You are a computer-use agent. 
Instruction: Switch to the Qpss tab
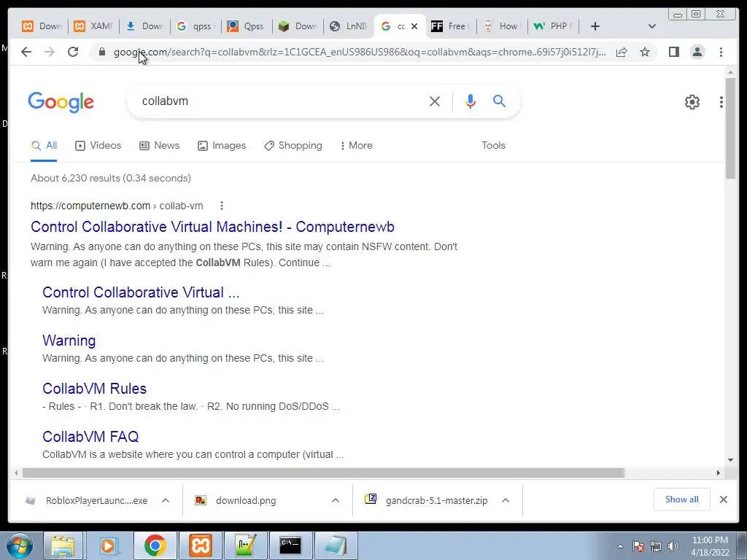247,26
